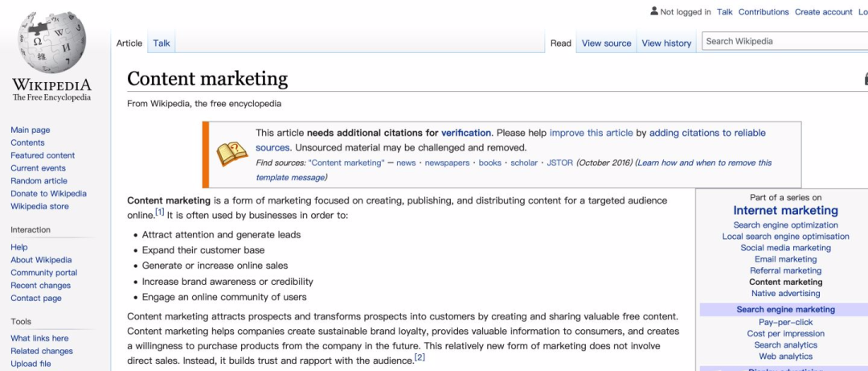Select Search engine optimization in series box
The image size is (868, 371).
tap(785, 225)
